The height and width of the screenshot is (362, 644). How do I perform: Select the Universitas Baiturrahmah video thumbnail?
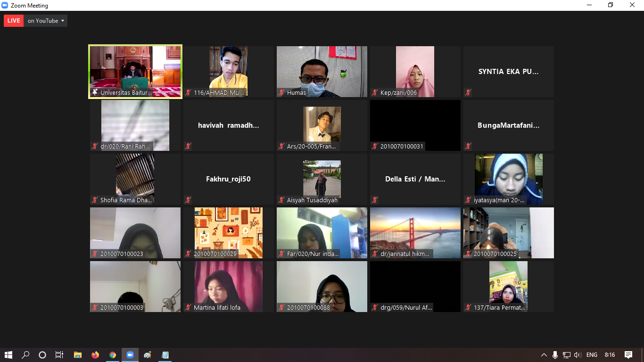(135, 72)
